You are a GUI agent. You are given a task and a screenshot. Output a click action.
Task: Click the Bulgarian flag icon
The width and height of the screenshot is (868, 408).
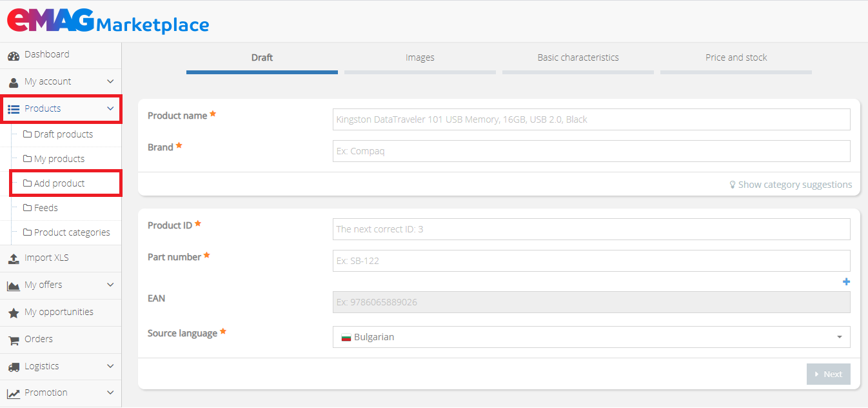[x=346, y=338]
